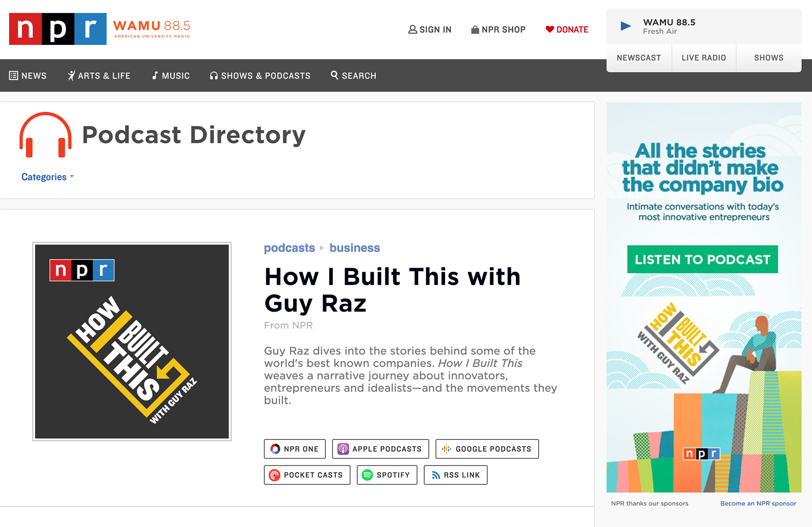Click the NPR logo
This screenshot has height=527, width=812.
point(58,29)
